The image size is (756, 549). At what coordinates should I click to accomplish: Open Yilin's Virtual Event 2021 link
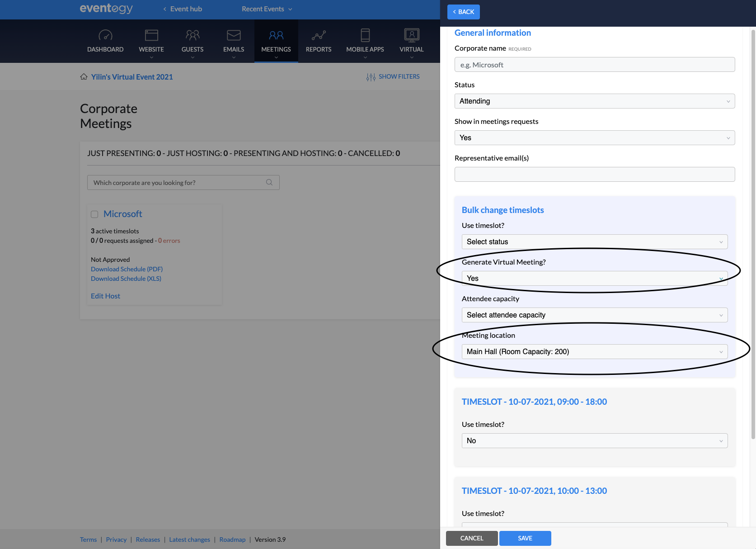pos(132,77)
